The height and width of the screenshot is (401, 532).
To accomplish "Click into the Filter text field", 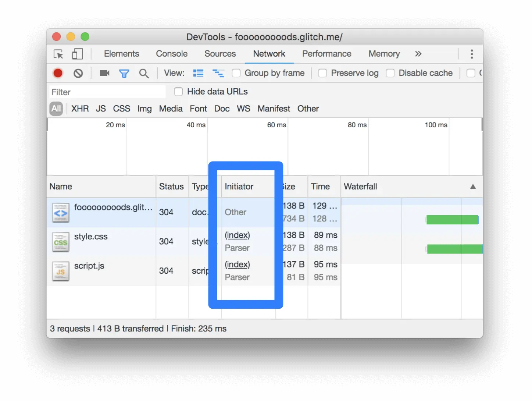I will tap(107, 92).
